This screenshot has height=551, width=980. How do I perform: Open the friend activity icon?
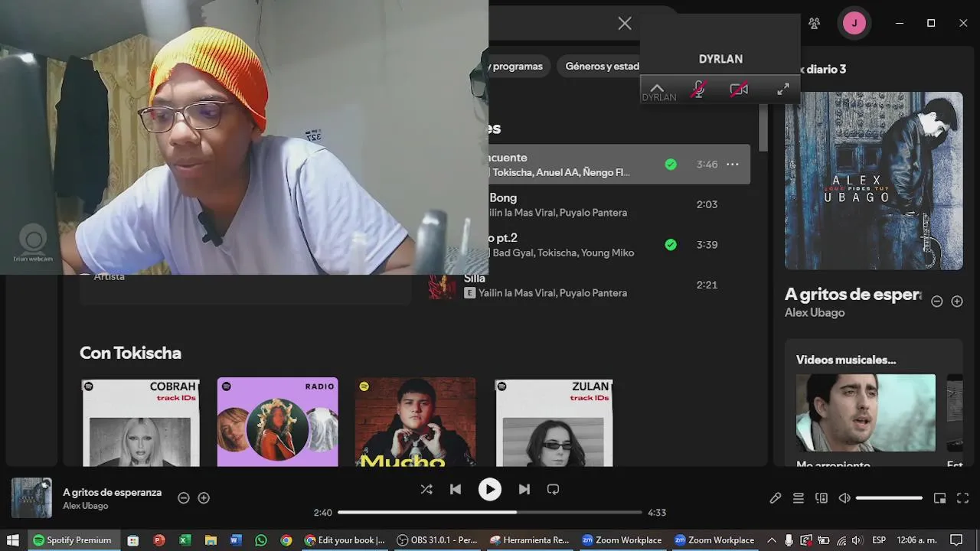pyautogui.click(x=814, y=23)
